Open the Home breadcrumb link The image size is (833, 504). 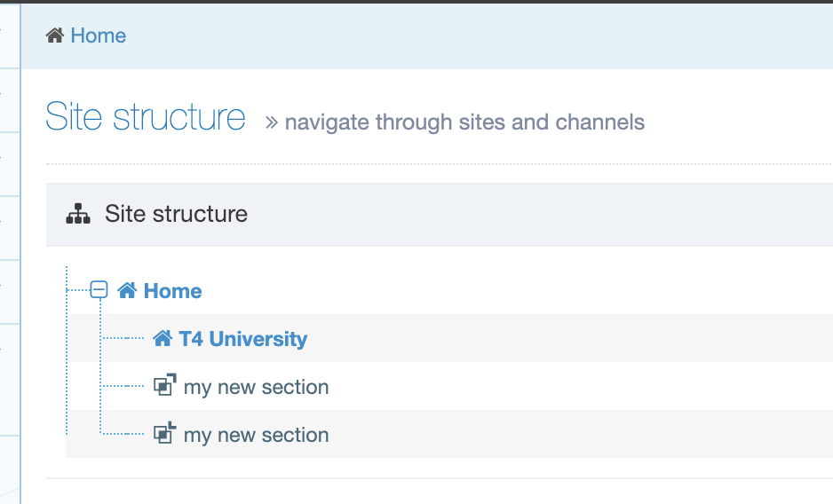coord(98,35)
